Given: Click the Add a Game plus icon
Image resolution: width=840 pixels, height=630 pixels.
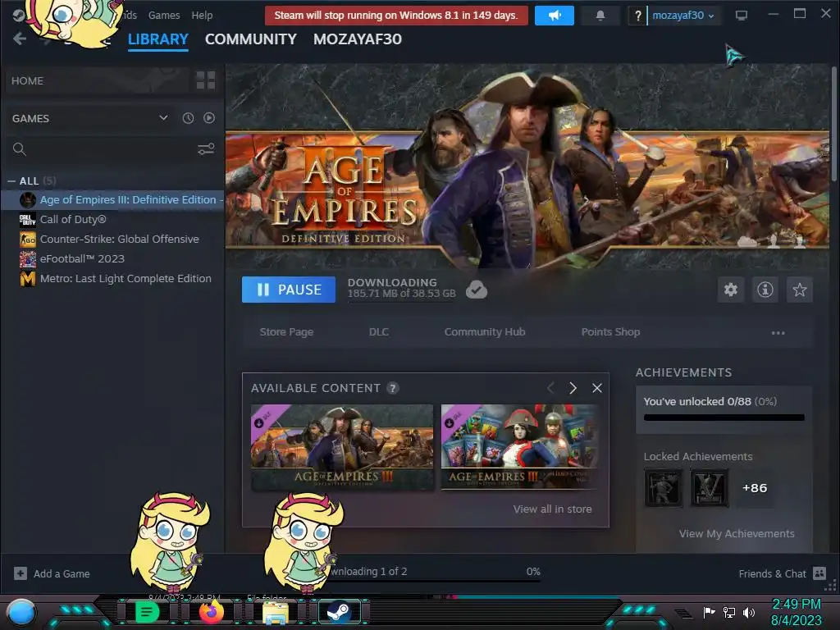Looking at the screenshot, I should [x=21, y=573].
